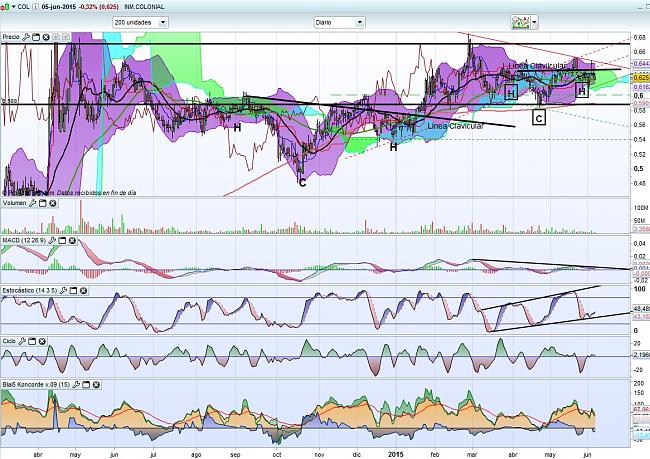Close the Estocástico indicator panel
The image size is (650, 459).
(x=83, y=291)
